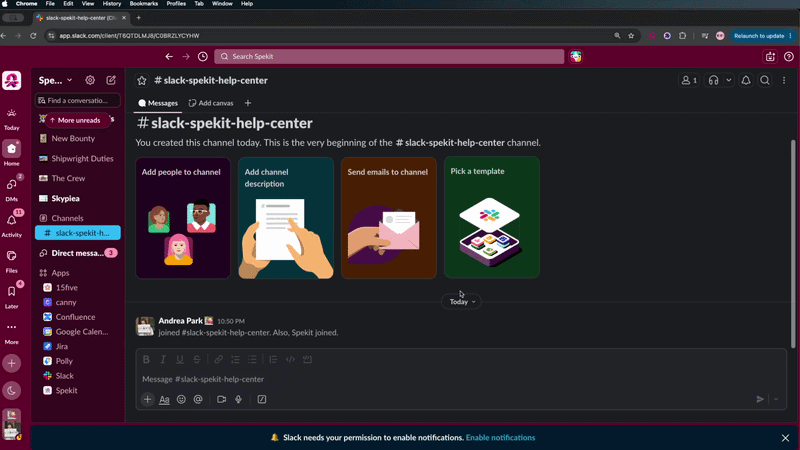Screen dimensions: 800x450
Task: Compose a new message icon
Action: pyautogui.click(x=111, y=80)
